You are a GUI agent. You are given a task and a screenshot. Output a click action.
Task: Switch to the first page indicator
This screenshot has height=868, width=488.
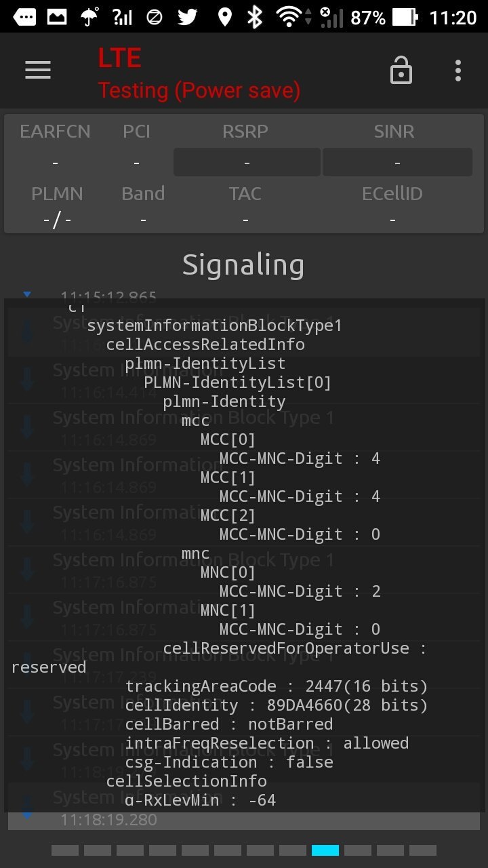click(x=65, y=850)
